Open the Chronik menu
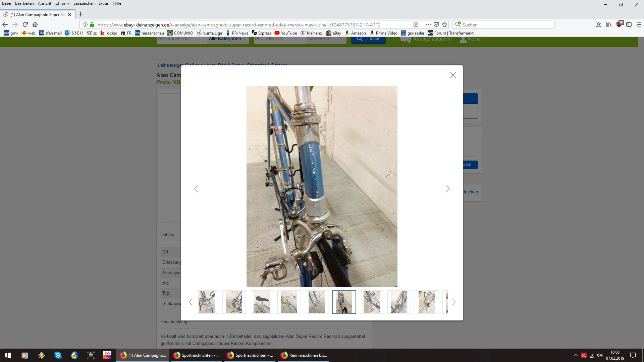The width and height of the screenshot is (644, 362). [x=62, y=3]
